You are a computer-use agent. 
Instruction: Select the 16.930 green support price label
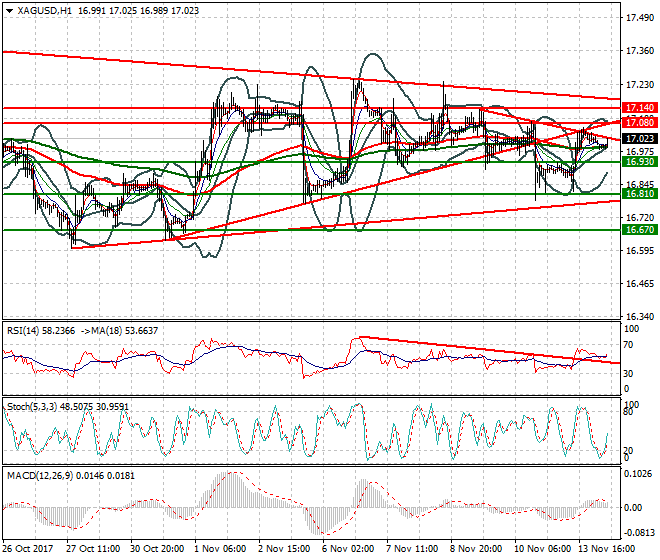[640, 162]
